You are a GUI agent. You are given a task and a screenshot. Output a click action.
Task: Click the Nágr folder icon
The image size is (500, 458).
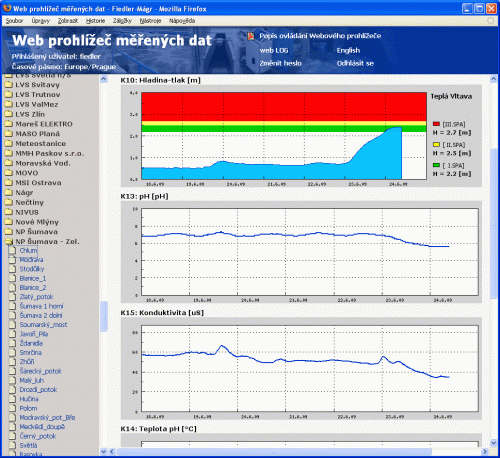coord(8,193)
